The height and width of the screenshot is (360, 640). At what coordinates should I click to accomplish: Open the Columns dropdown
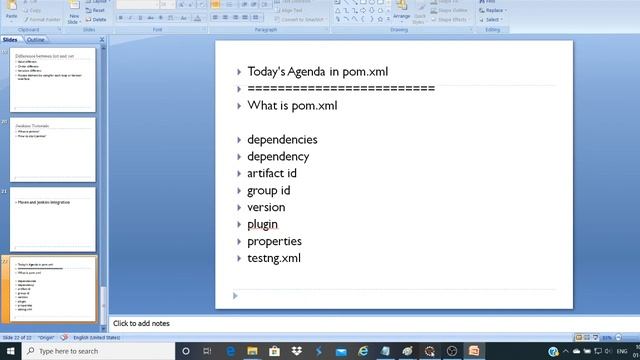point(256,17)
